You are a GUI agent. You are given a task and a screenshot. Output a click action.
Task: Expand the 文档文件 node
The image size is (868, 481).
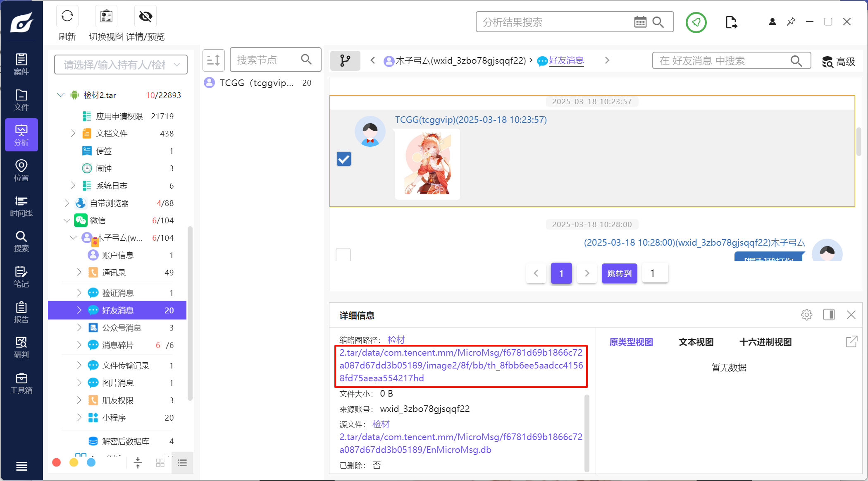tap(73, 134)
